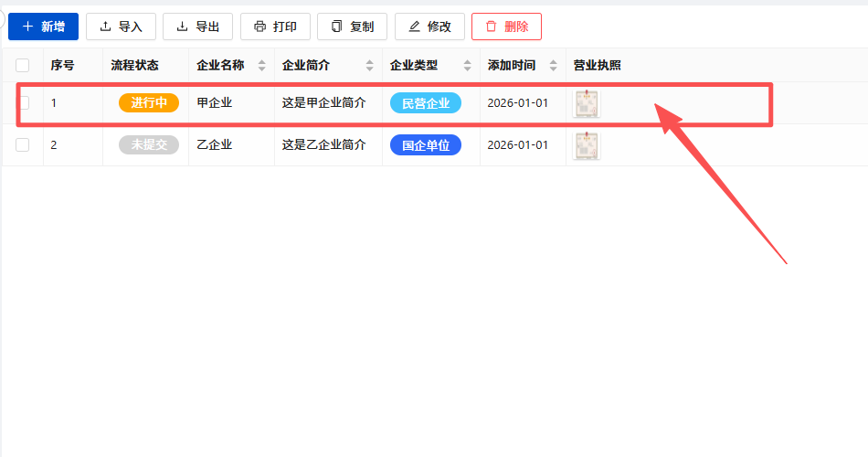Image resolution: width=868 pixels, height=457 pixels.
Task: Sort by 企业简介 column arrows
Action: (x=370, y=66)
